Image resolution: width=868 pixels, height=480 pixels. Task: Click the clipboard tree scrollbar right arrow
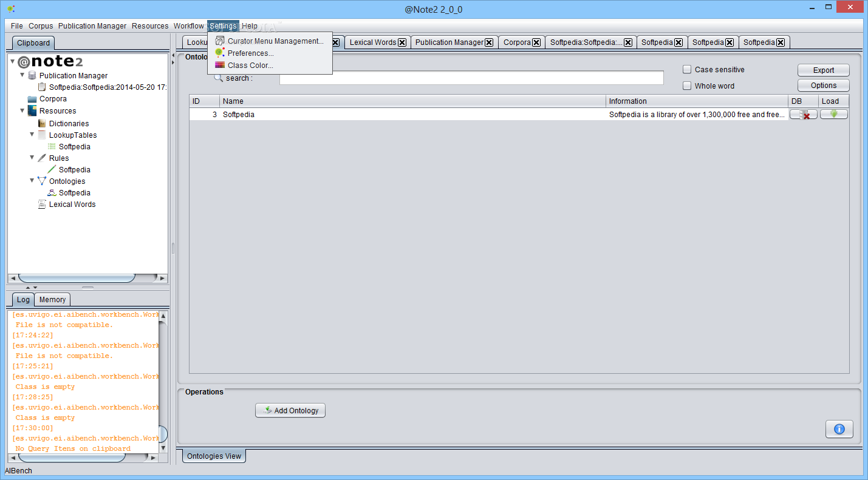click(x=162, y=279)
